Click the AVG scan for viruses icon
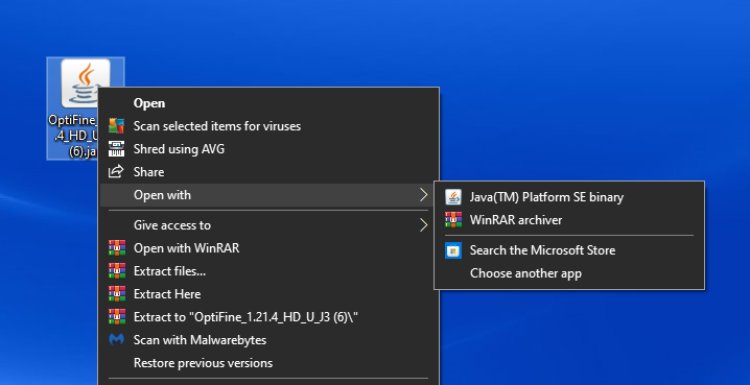 coord(116,126)
